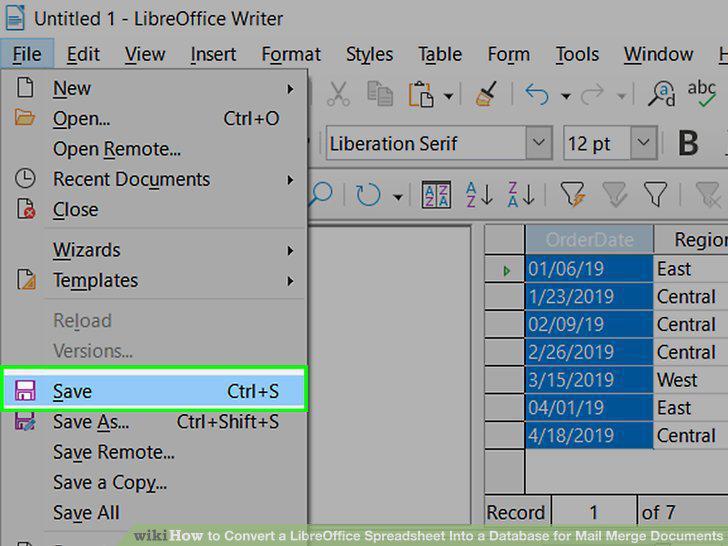Click the Sort dialog AZ/ZA icon
Screen dimensions: 728x546
[436, 195]
